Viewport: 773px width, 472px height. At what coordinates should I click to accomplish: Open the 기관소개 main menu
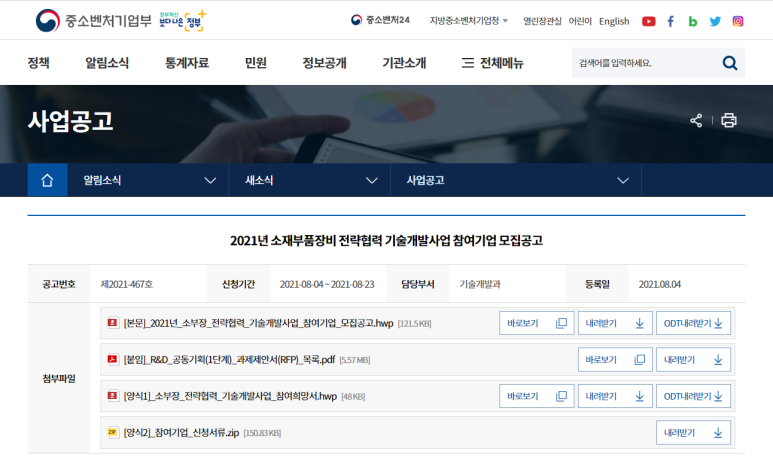point(404,63)
